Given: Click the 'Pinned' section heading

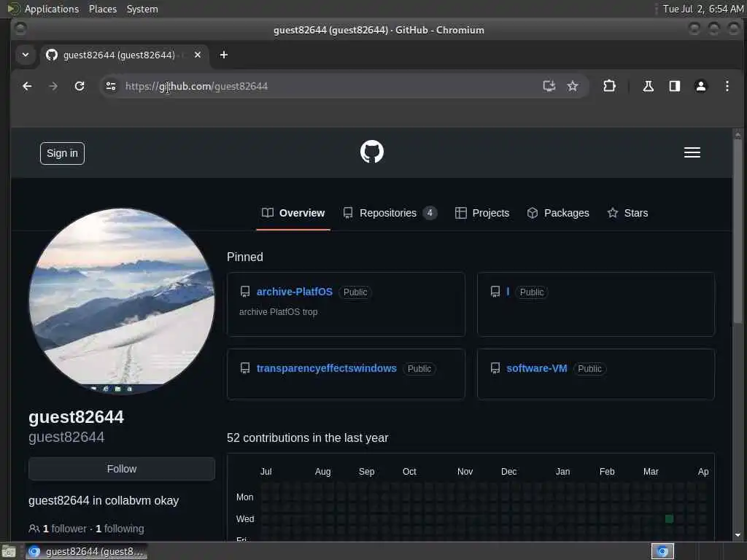Looking at the screenshot, I should 245,257.
